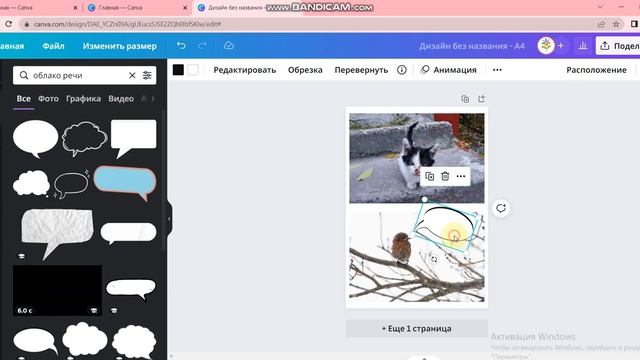Open the user avatar profile

546,46
